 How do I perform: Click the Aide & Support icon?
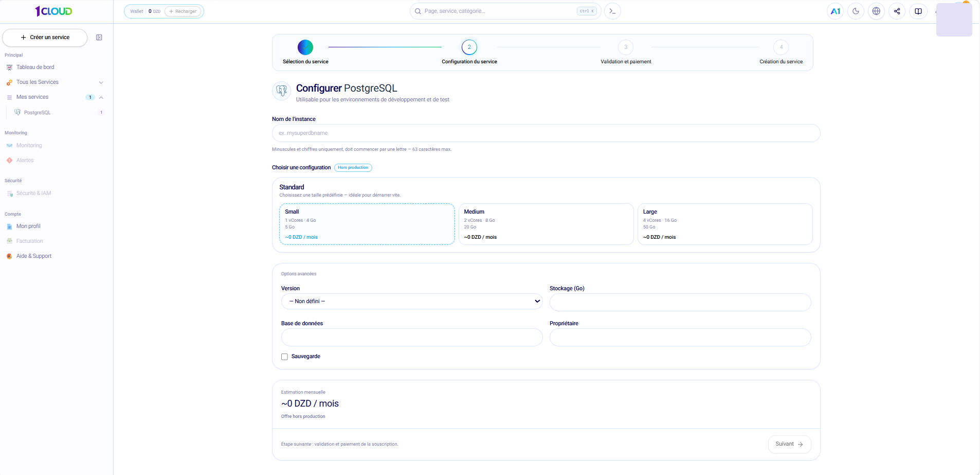[9, 256]
